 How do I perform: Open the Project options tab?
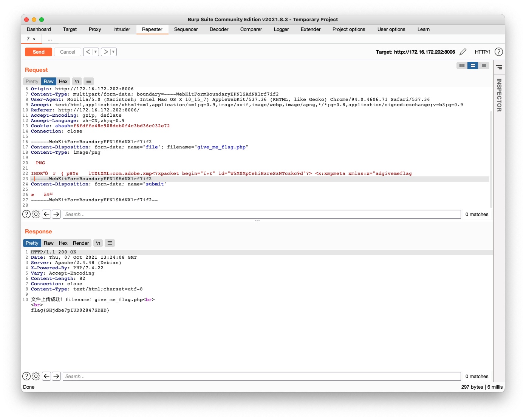pos(349,29)
